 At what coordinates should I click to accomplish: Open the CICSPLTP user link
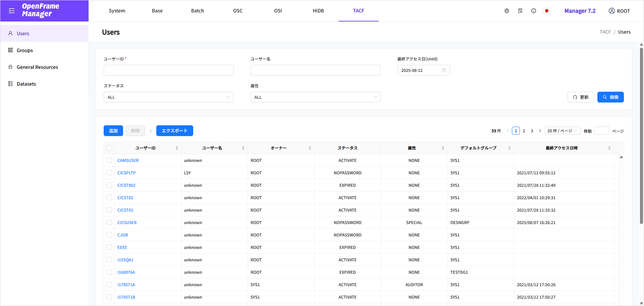tap(126, 173)
